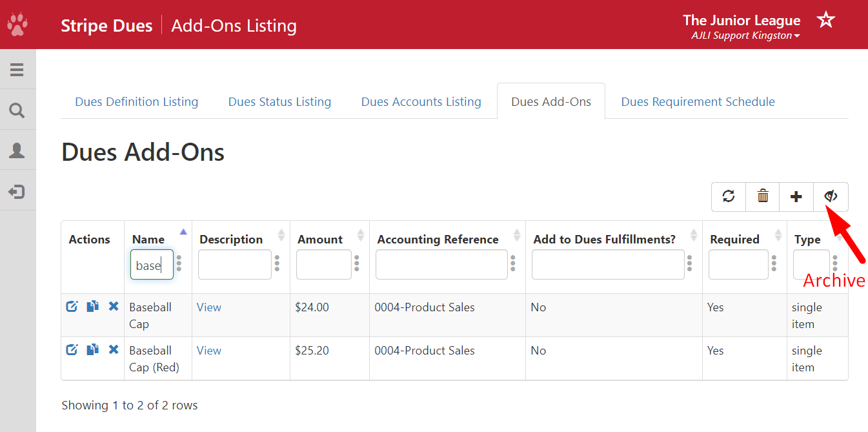Open the Dues Requirement Schedule tab
The width and height of the screenshot is (868, 432).
click(698, 102)
